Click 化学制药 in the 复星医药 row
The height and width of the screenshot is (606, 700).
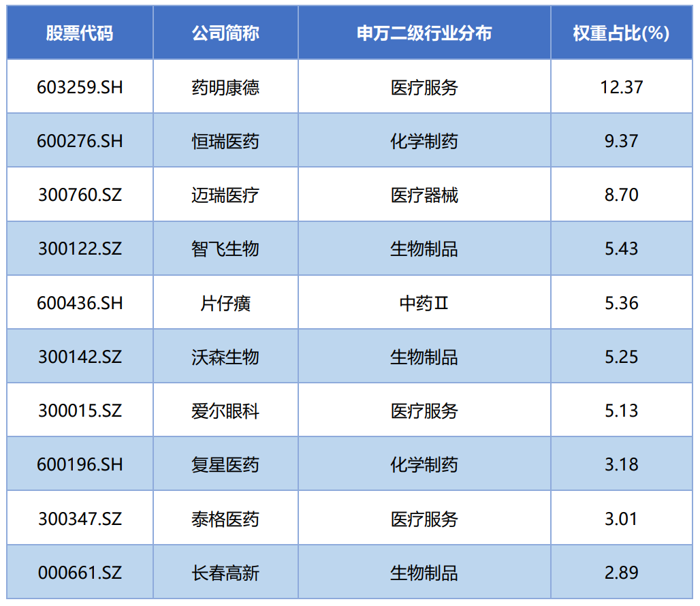pyautogui.click(x=424, y=464)
